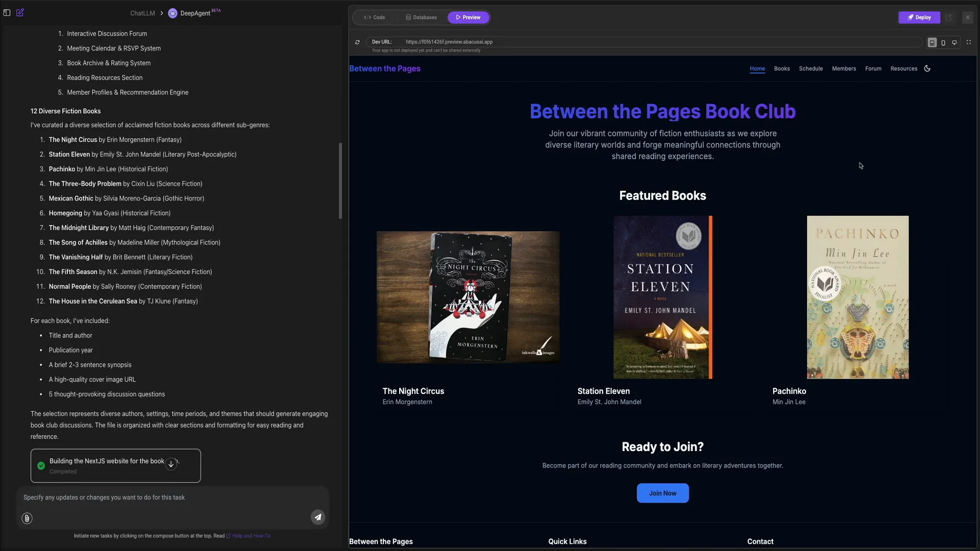This screenshot has height=551, width=980.
Task: Go to Home in site navigation
Action: [757, 68]
